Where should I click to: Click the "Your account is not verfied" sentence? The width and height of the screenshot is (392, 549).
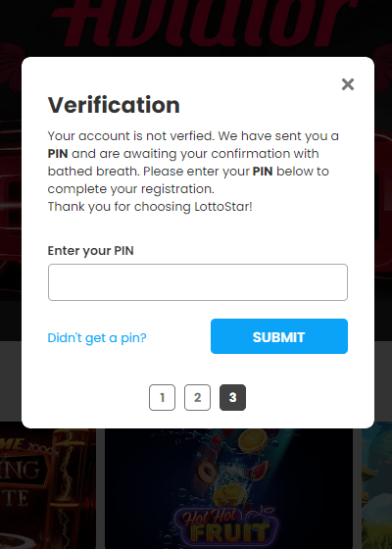click(x=131, y=136)
